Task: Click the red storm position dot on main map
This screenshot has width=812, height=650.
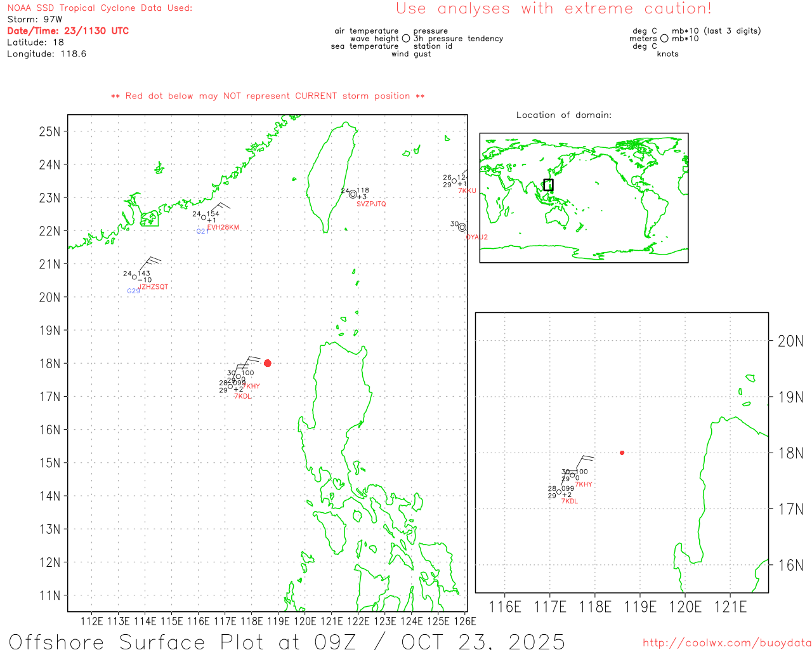Action: pos(267,363)
